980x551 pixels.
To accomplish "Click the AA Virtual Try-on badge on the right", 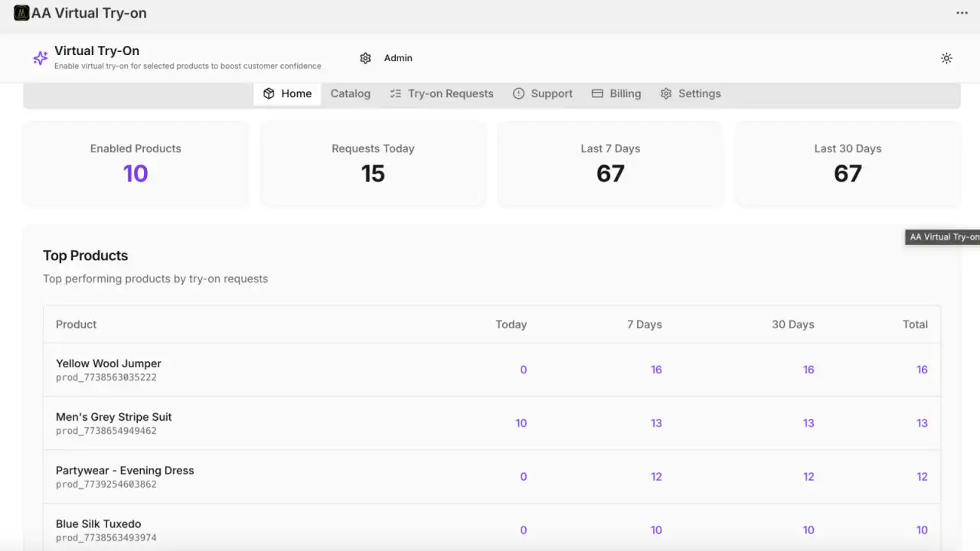I will pyautogui.click(x=942, y=236).
